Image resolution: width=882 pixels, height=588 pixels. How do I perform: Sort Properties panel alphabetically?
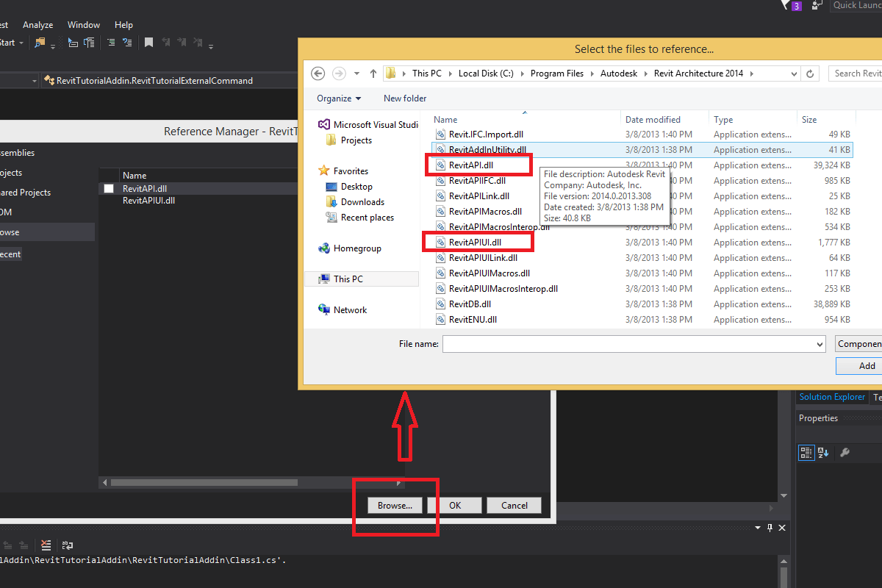[x=822, y=453]
